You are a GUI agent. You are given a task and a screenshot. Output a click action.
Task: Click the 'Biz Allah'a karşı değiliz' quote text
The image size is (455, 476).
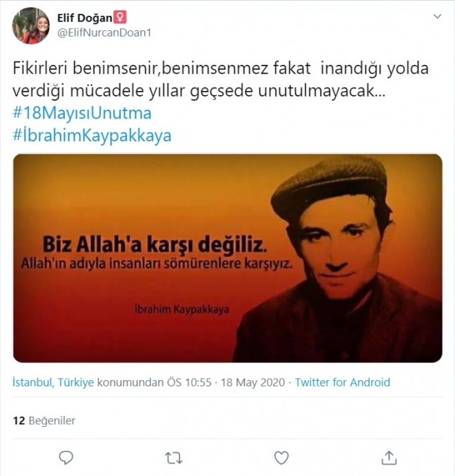pos(155,244)
